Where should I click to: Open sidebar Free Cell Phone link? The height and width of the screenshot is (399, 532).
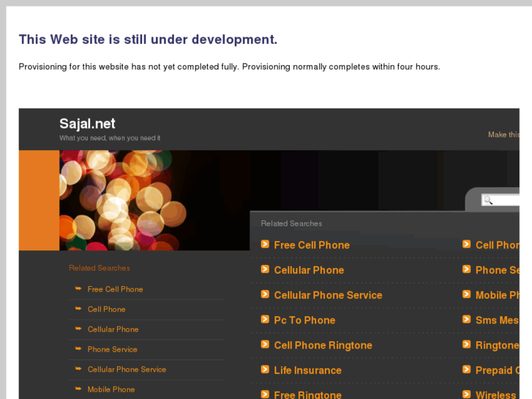(x=115, y=289)
